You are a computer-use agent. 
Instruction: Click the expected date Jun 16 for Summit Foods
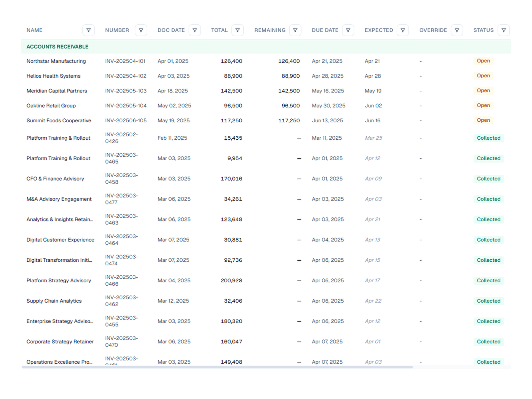372,121
